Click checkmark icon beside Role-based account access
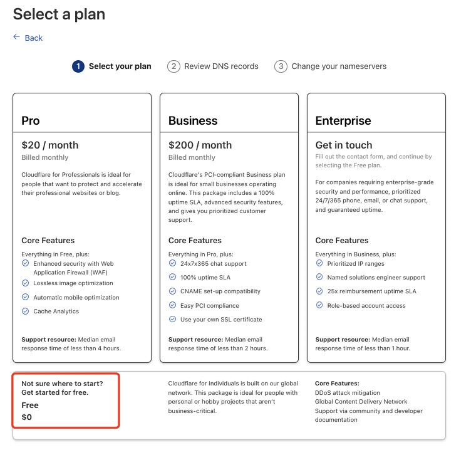 (x=319, y=305)
